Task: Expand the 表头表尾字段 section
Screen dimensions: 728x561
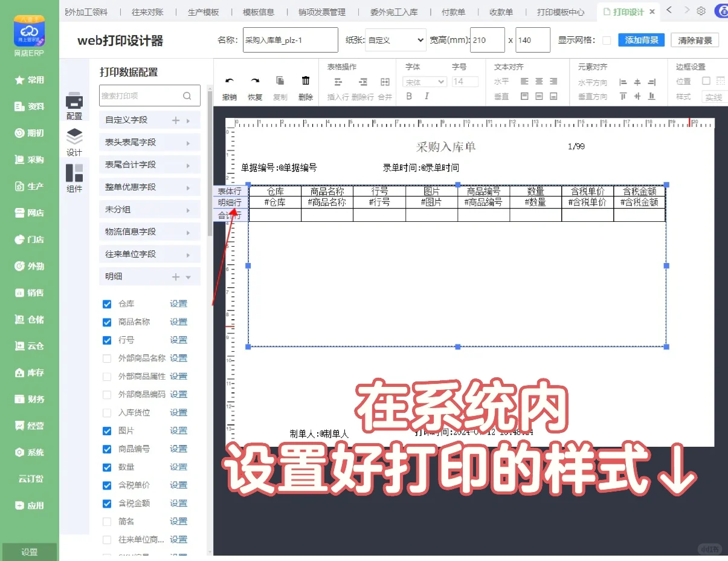Action: [149, 142]
